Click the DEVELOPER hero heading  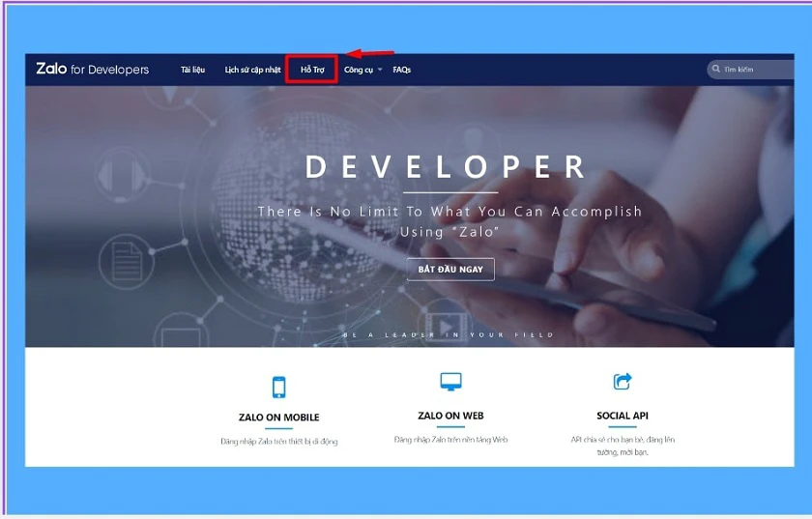point(447,167)
